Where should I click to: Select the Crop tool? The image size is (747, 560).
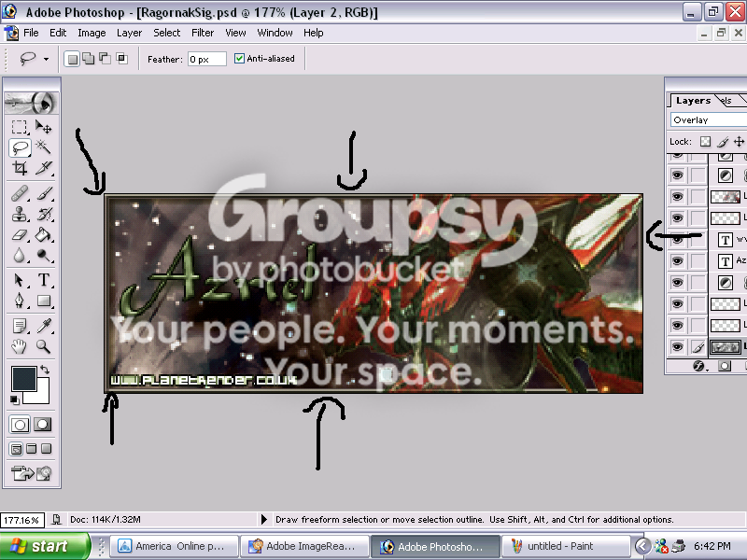tap(20, 168)
